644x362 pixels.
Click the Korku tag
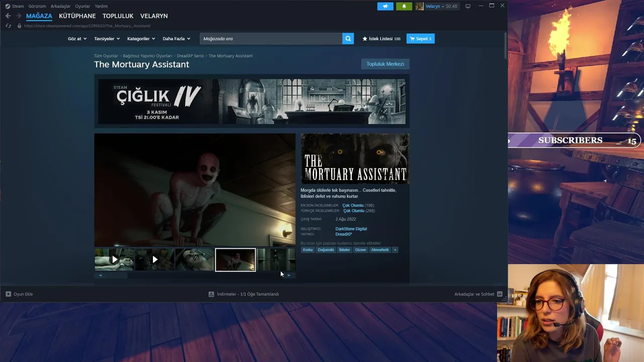pyautogui.click(x=307, y=250)
